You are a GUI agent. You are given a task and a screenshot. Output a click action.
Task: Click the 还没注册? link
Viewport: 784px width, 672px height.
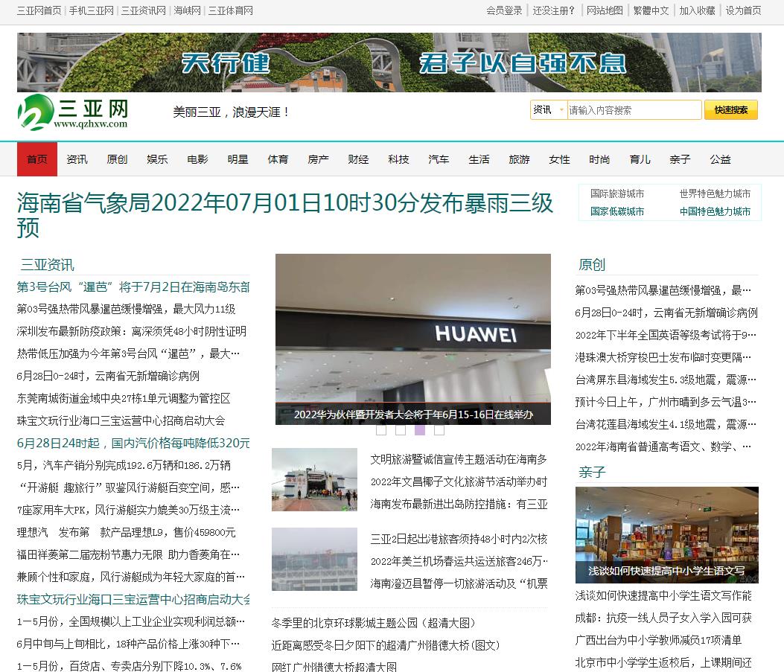click(553, 10)
